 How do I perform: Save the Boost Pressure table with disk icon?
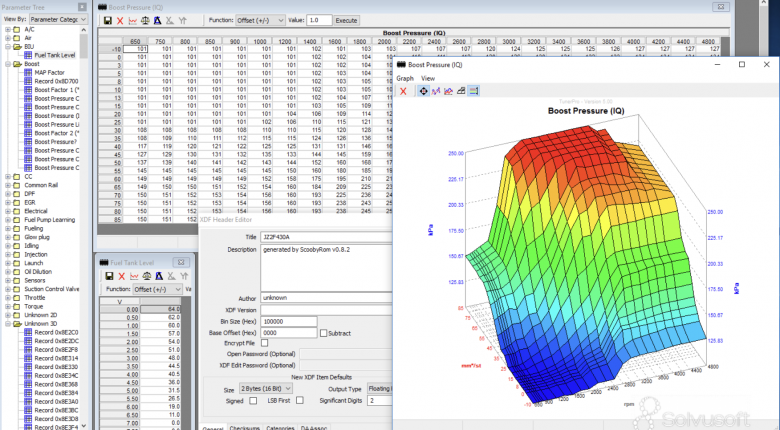(x=107, y=20)
